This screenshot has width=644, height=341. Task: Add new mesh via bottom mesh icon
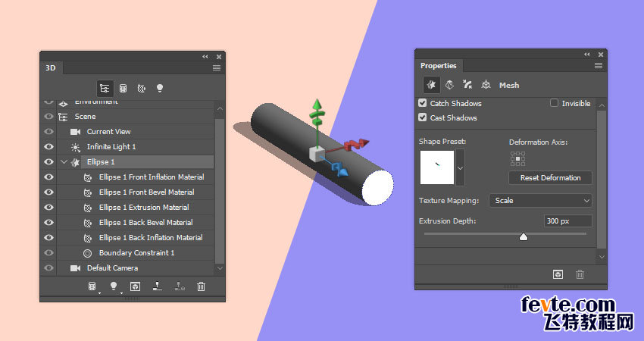(92, 286)
